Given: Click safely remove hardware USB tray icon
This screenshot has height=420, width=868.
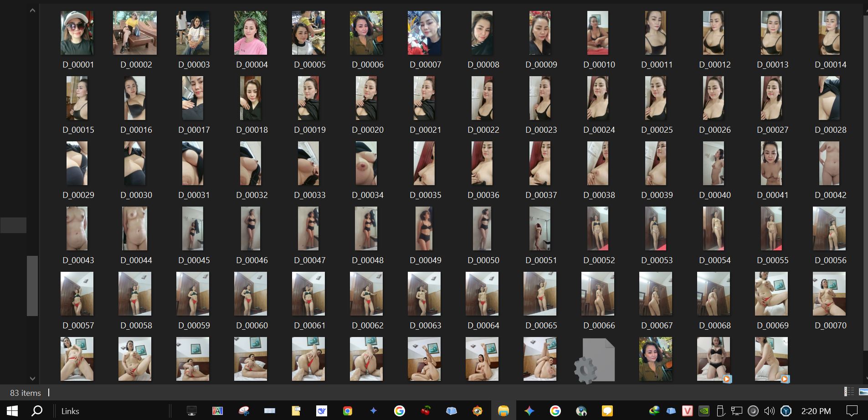Looking at the screenshot, I should point(720,411).
